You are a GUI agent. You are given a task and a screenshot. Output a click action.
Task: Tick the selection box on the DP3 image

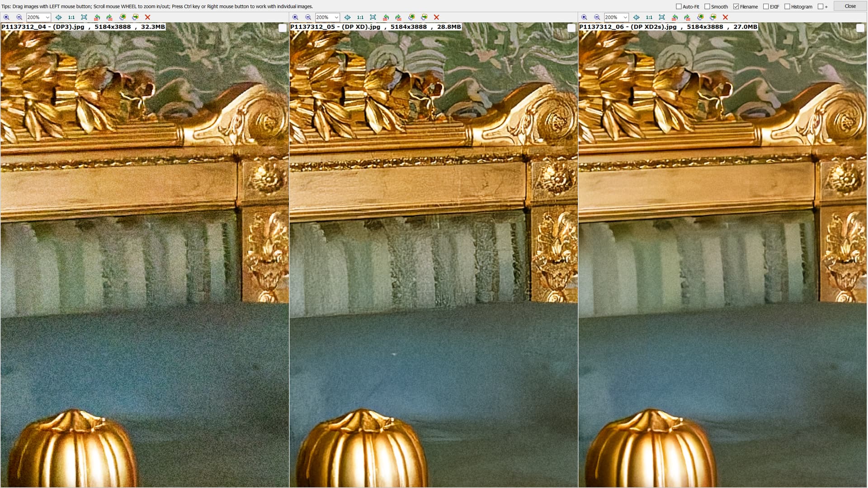tap(283, 28)
